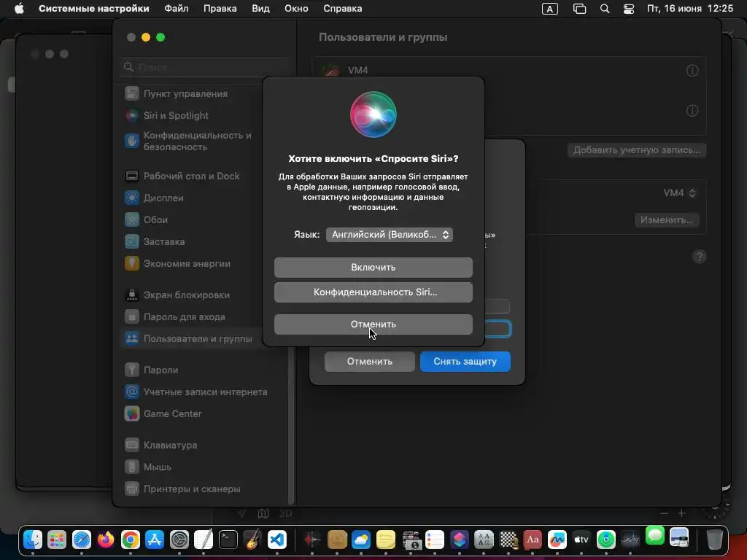Click the help question mark button
Viewport: 747px width, 560px height.
tap(699, 257)
